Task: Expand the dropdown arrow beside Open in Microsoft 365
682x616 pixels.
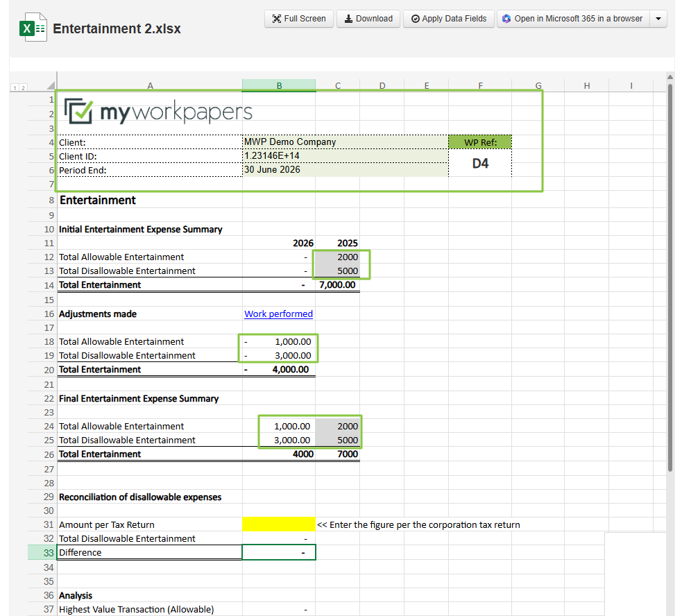Action: (658, 19)
